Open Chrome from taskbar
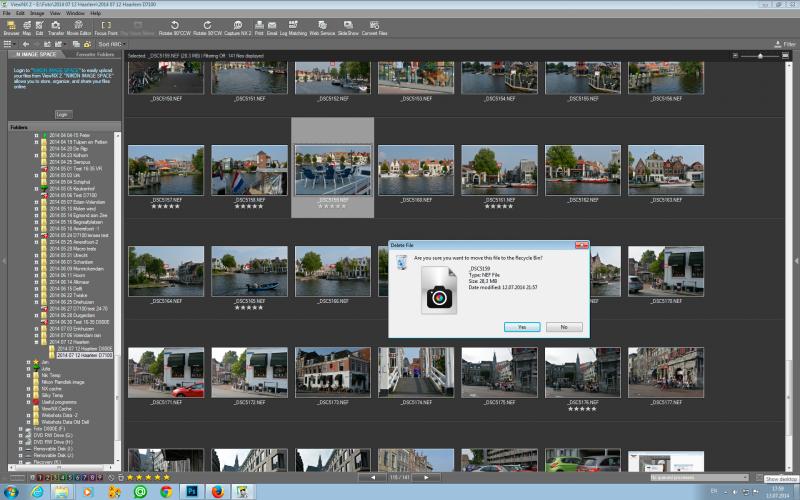 coord(166,492)
